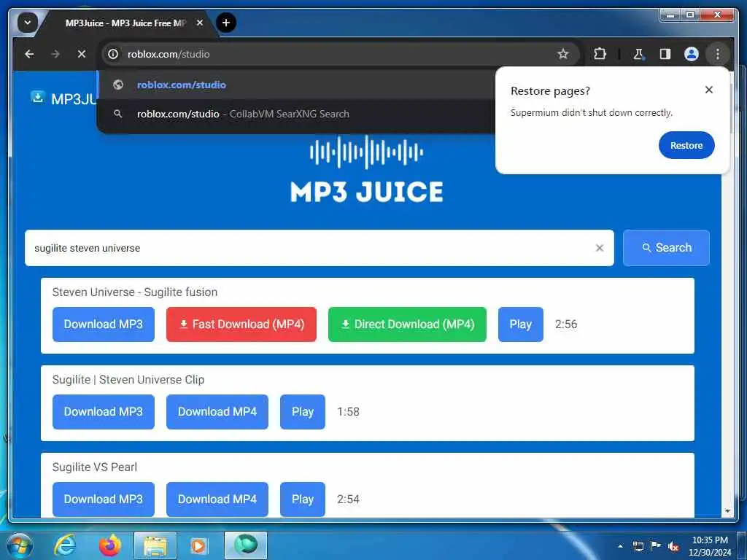Select the CollabVM SearXNG Search suggestion
The width and height of the screenshot is (747, 560).
(295, 114)
